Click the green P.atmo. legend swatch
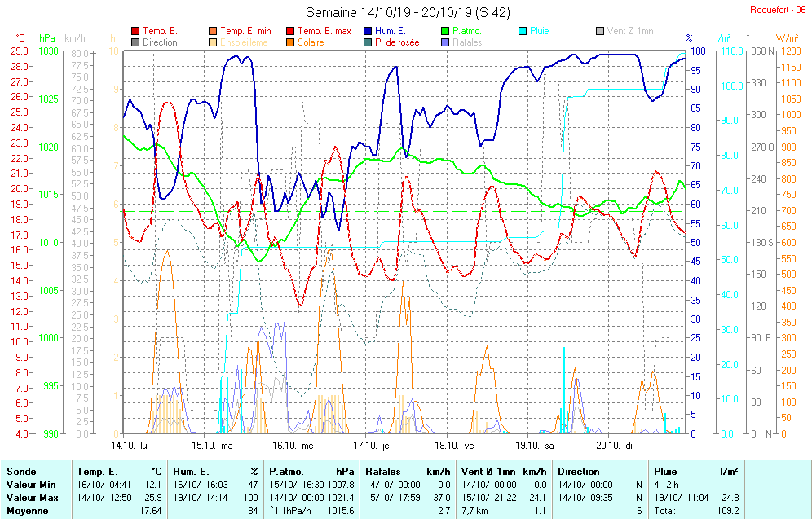The width and height of the screenshot is (812, 519). pyautogui.click(x=445, y=31)
